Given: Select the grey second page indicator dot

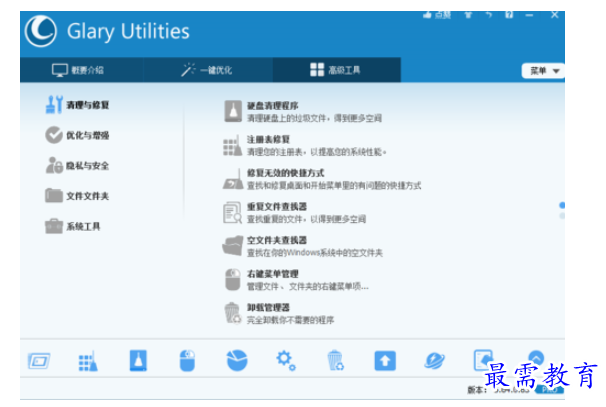Looking at the screenshot, I should tap(562, 216).
